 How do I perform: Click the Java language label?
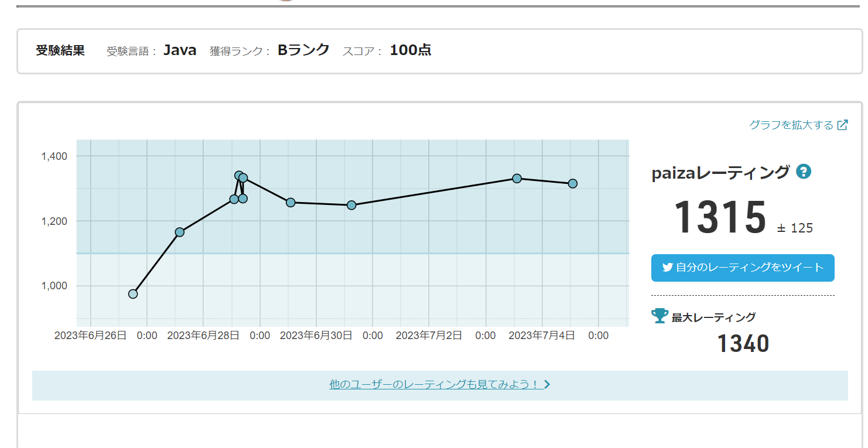click(180, 50)
